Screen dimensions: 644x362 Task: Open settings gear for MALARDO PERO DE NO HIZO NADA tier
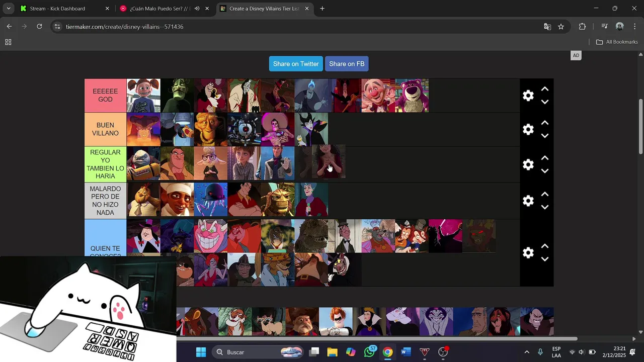[528, 201]
